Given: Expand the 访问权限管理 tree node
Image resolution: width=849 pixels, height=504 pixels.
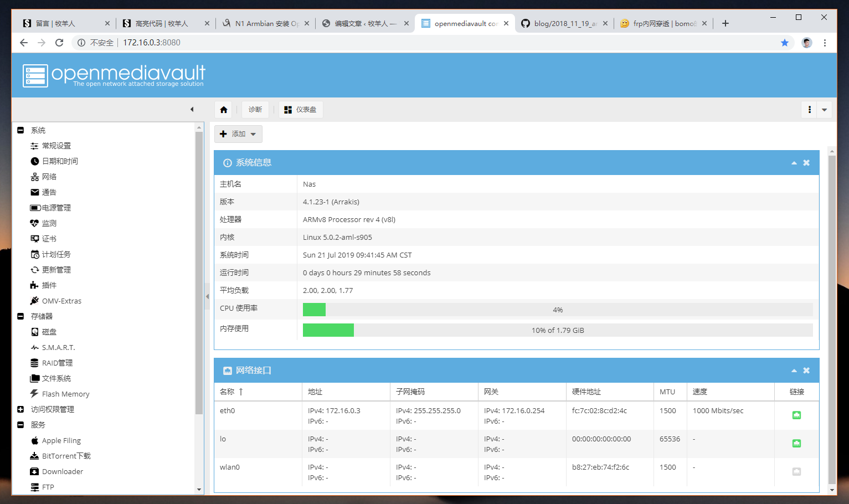Looking at the screenshot, I should pyautogui.click(x=20, y=409).
